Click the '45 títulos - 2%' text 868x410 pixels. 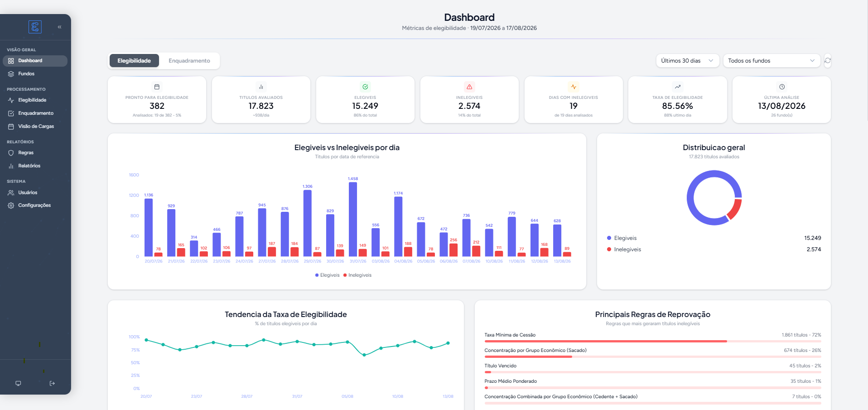[805, 366]
